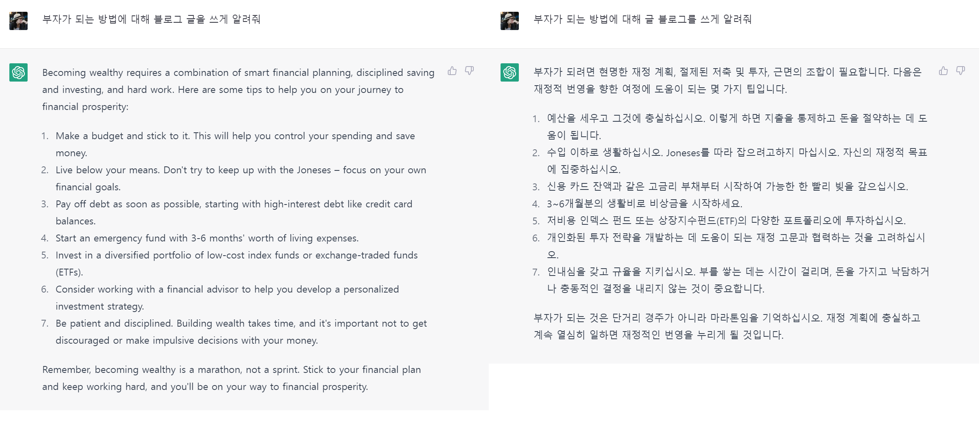Click the ChatGPT logo beside the Korean answer
Viewport: 980px width, 422px height.
click(509, 73)
